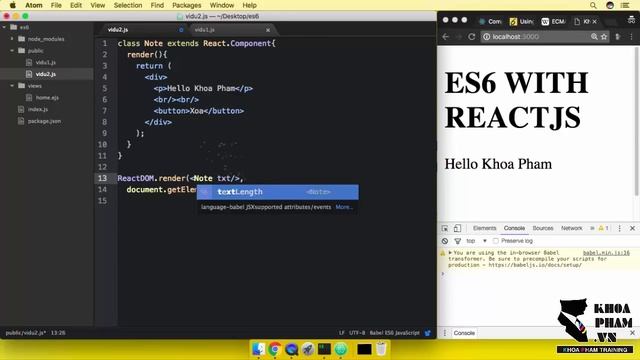The width and height of the screenshot is (640, 360).
Task: Enable the Preserve log checkbox
Action: click(x=496, y=241)
